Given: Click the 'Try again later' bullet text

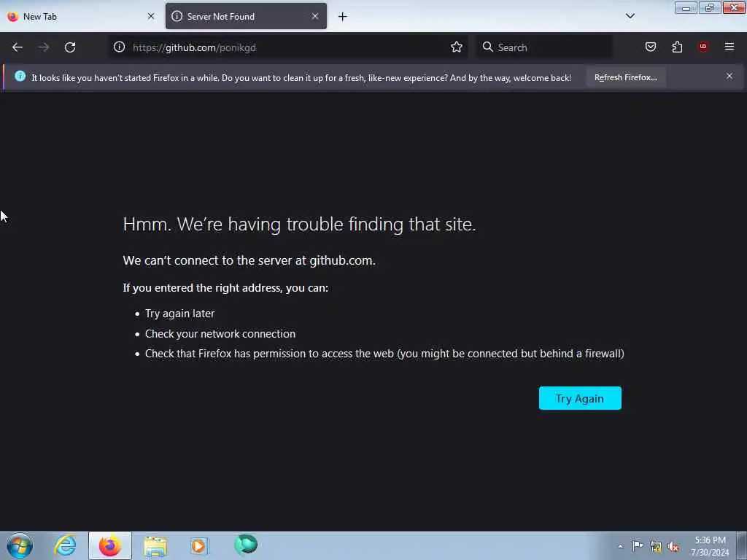Looking at the screenshot, I should pos(179,314).
